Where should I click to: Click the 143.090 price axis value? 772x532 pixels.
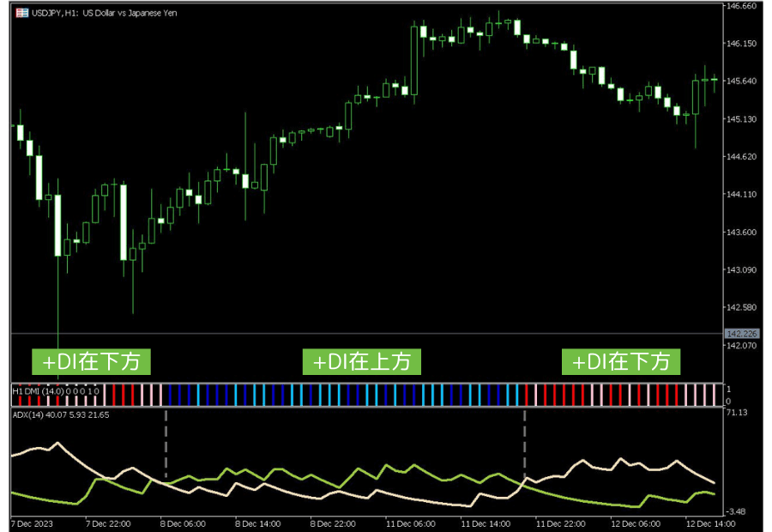click(x=742, y=270)
